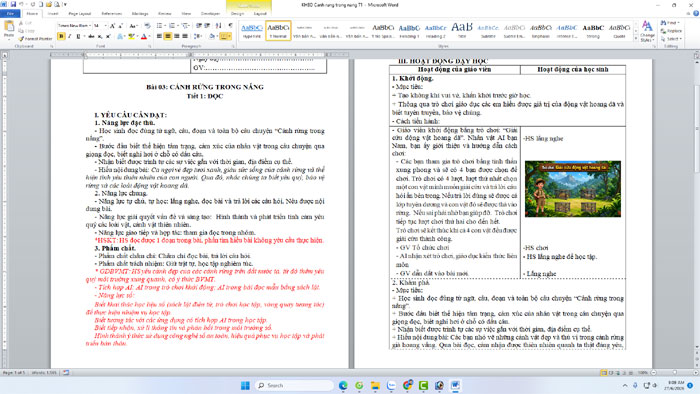
Task: Click the Change Styles icon
Action: point(647,31)
